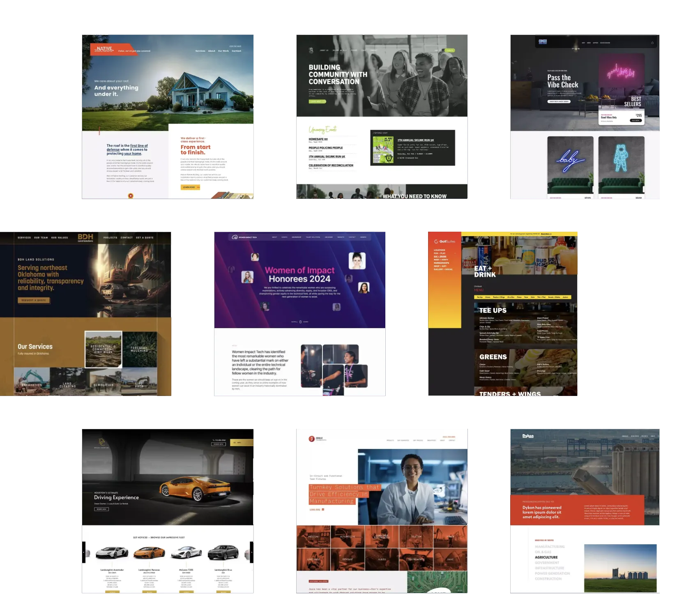The width and height of the screenshot is (700, 612).
Task: Open the gold menu button on Dream Charters
Action: [x=242, y=442]
